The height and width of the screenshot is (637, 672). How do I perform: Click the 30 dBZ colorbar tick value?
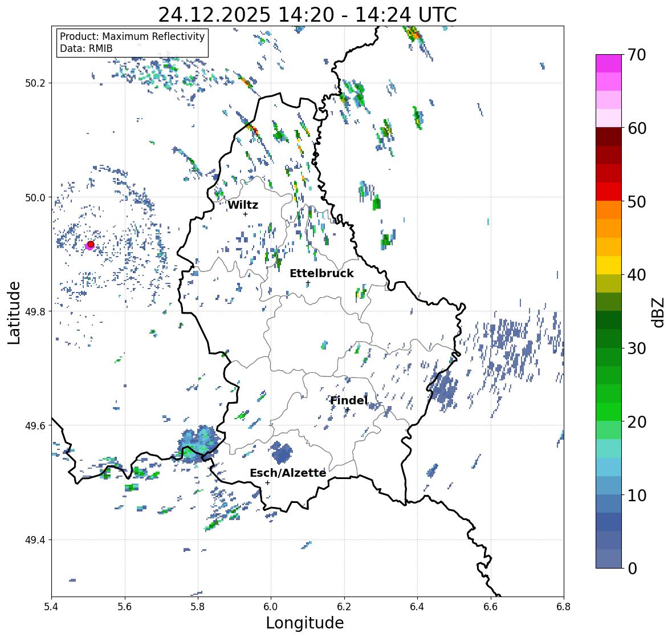coord(637,348)
